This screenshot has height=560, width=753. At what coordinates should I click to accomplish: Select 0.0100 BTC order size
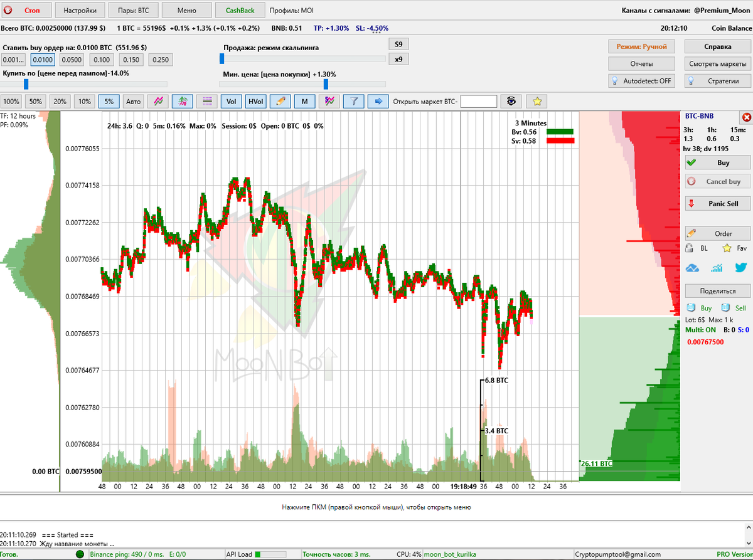(x=43, y=60)
